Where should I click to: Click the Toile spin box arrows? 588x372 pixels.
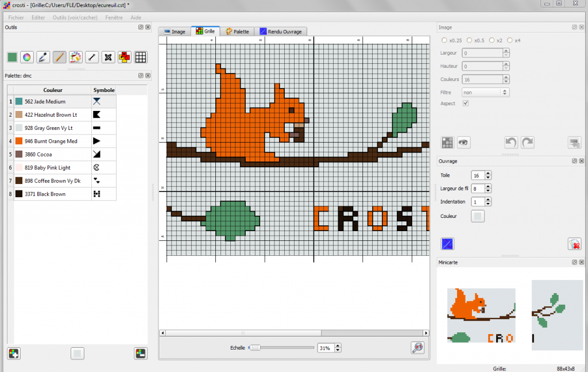click(x=488, y=175)
